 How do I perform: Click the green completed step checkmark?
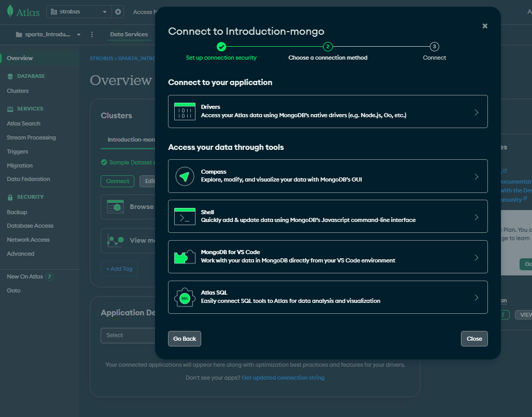coord(221,47)
